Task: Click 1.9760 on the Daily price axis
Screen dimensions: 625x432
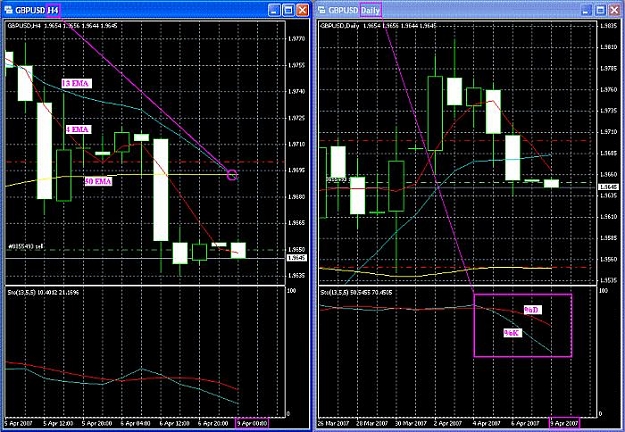Action: pyautogui.click(x=608, y=90)
